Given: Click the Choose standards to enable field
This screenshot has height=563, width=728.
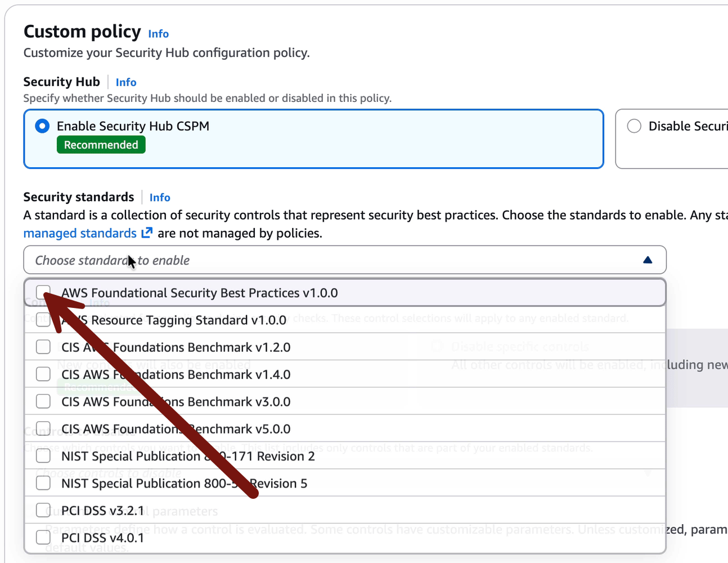Looking at the screenshot, I should (x=338, y=260).
